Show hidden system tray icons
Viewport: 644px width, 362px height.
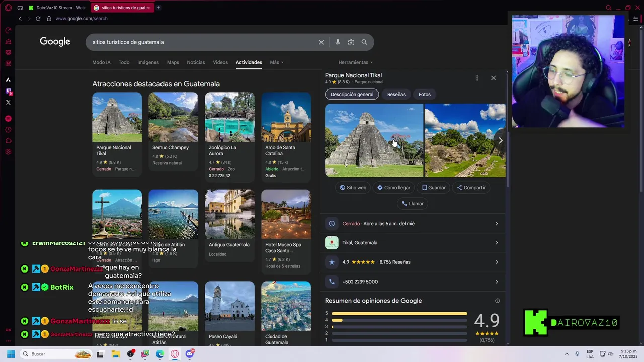pos(566,354)
